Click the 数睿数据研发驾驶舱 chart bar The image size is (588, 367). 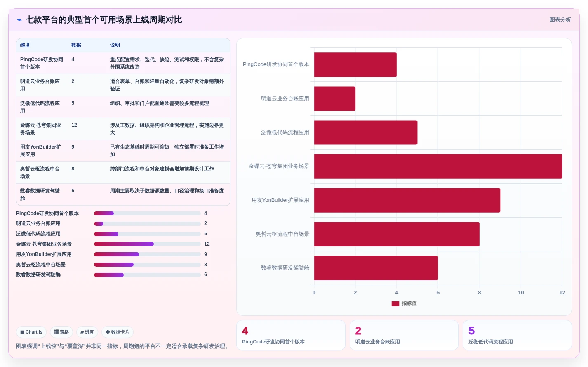coord(376,268)
